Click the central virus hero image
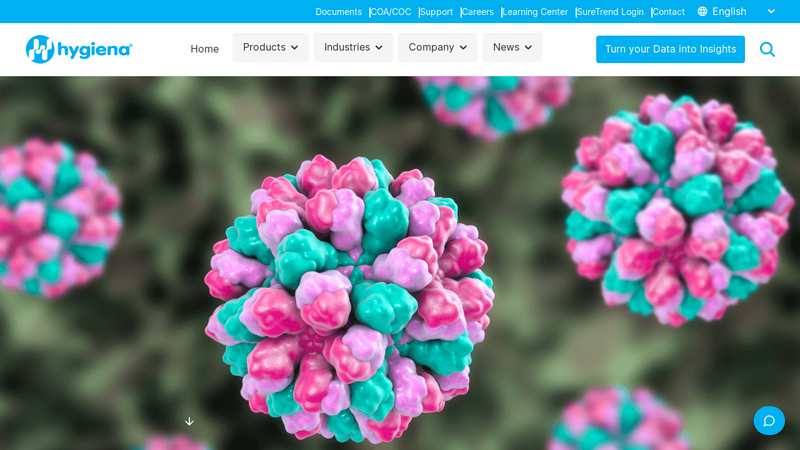 (x=349, y=298)
